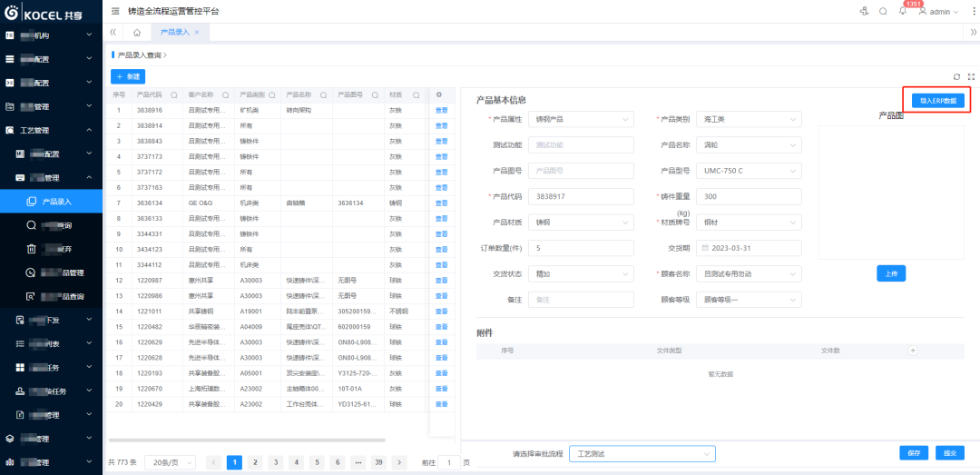Go to page 2
Image resolution: width=980 pixels, height=475 pixels.
pyautogui.click(x=254, y=462)
